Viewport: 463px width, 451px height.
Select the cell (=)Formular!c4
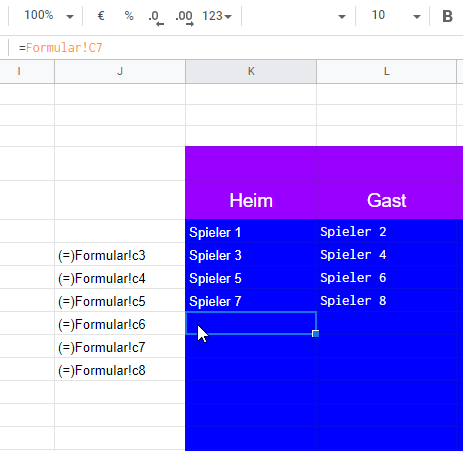pos(120,278)
